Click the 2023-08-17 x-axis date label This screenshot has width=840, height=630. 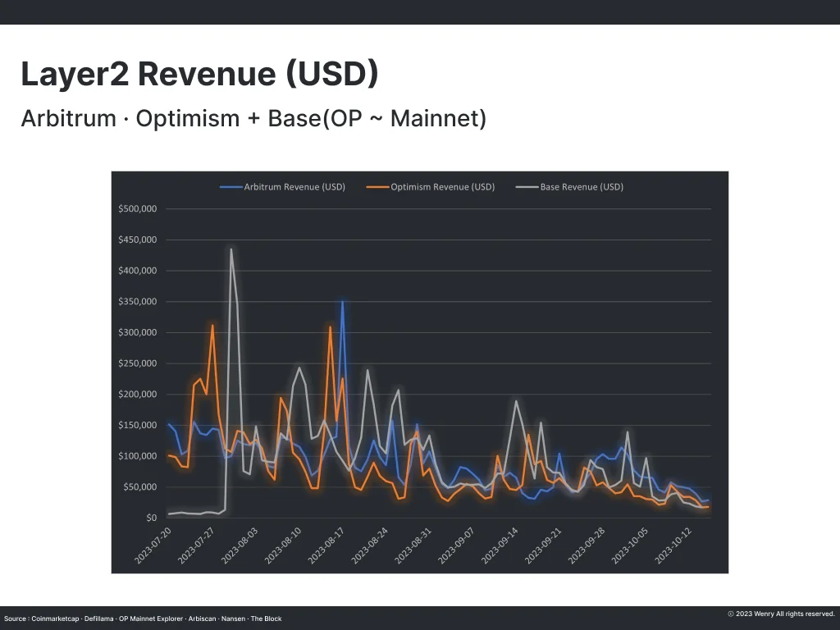click(326, 546)
